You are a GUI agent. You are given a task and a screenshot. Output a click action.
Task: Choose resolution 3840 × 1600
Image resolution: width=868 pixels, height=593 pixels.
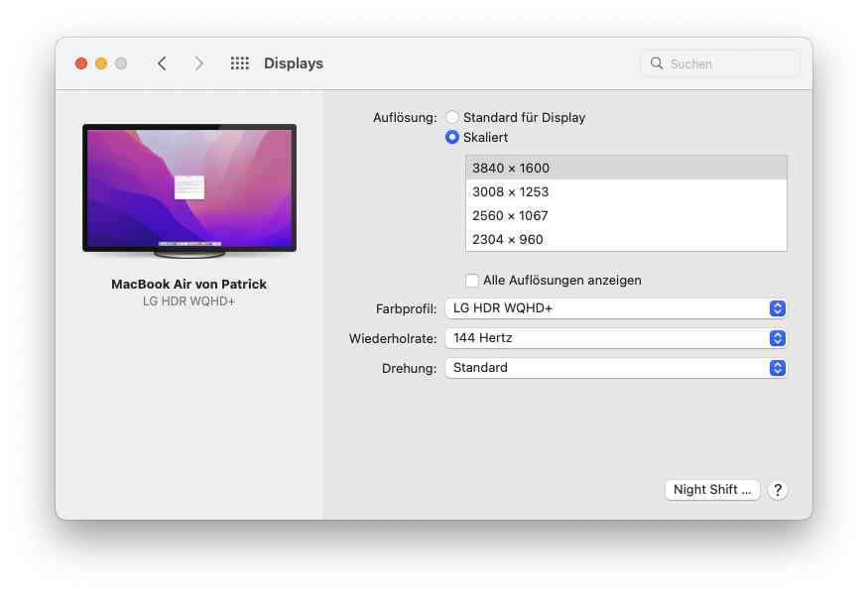[x=626, y=168]
